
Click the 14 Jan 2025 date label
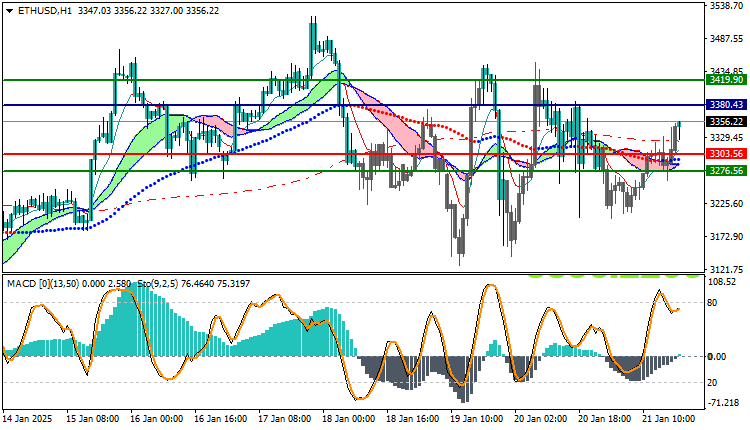point(27,419)
